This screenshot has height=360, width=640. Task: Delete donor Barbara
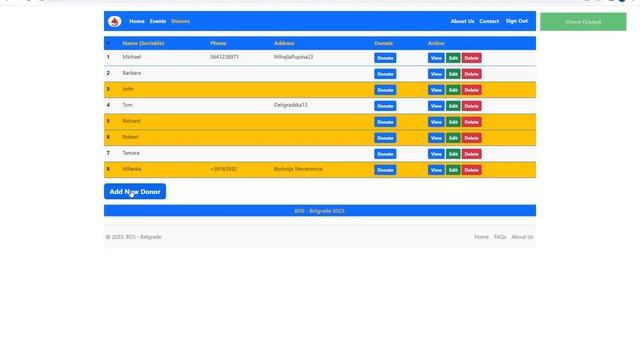[471, 74]
